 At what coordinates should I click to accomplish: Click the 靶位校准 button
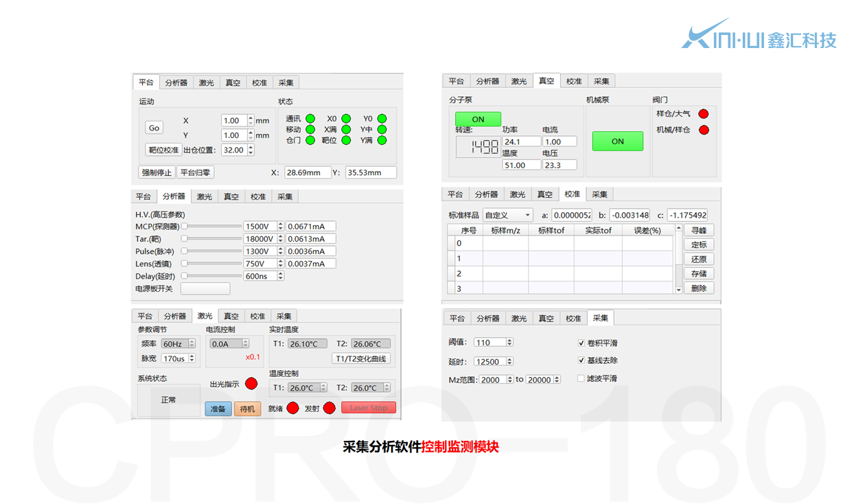pyautogui.click(x=163, y=150)
